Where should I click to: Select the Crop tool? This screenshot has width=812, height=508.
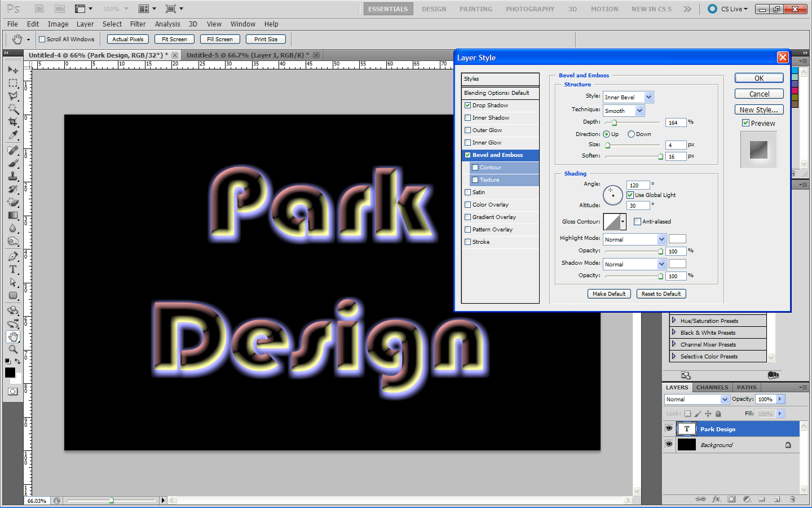click(13, 122)
